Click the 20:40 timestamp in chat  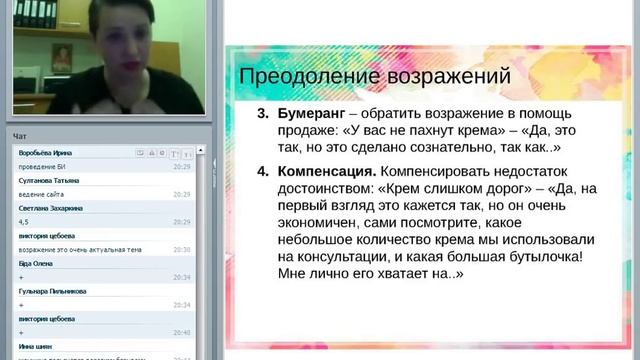pos(182,333)
